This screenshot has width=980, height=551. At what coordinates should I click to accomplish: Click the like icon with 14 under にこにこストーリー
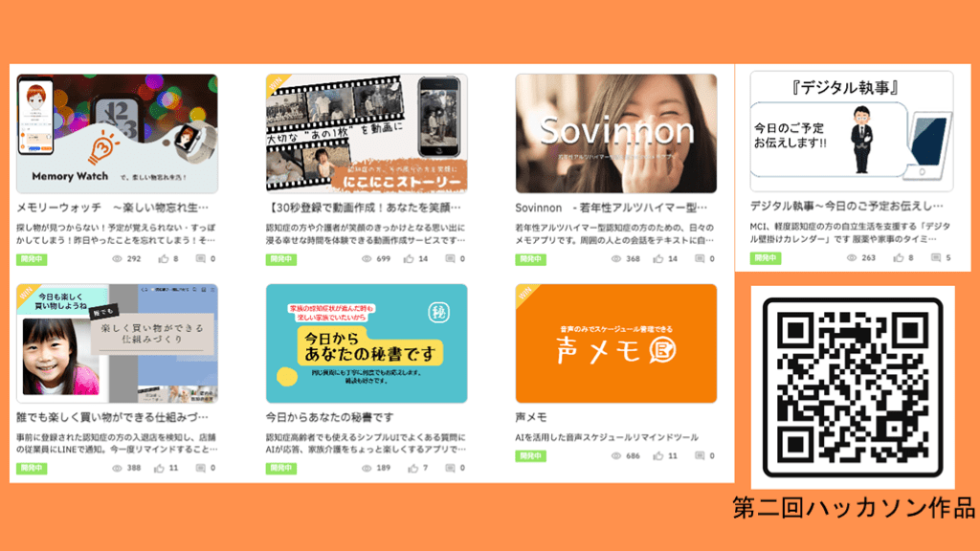click(x=409, y=258)
